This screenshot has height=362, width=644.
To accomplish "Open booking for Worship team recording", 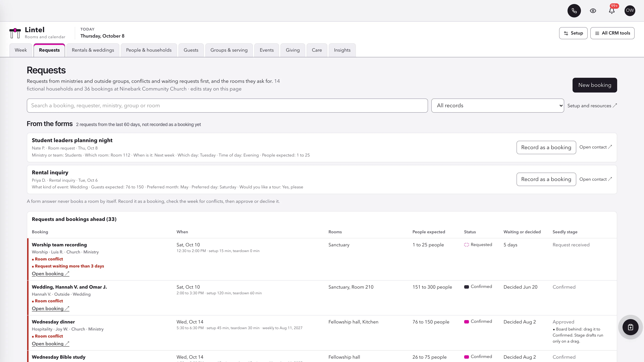I will click(x=50, y=274).
